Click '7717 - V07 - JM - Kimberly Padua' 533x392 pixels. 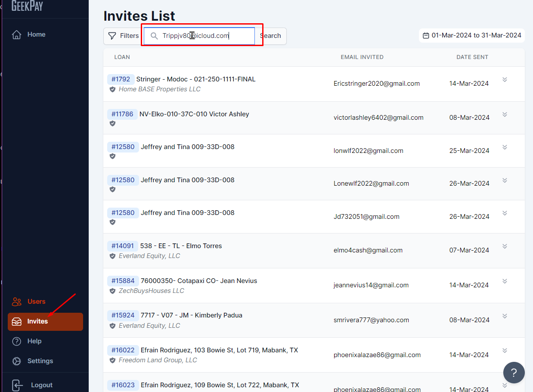point(192,315)
